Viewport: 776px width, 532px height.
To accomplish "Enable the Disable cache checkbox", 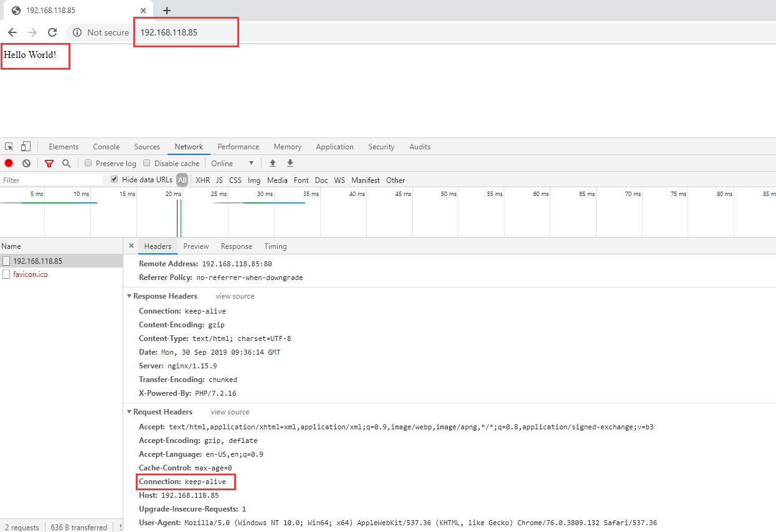I will [147, 163].
